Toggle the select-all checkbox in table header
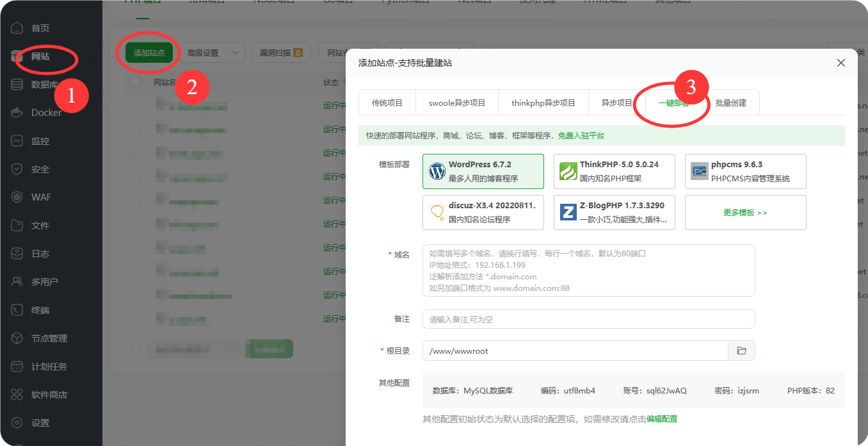The width and height of the screenshot is (868, 446). 136,82
